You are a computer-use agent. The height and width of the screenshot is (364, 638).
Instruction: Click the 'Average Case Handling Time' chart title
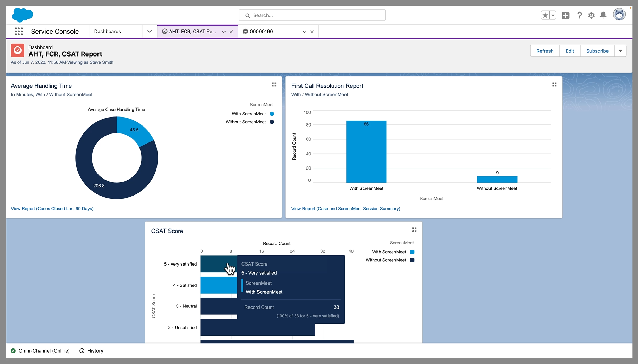(117, 110)
